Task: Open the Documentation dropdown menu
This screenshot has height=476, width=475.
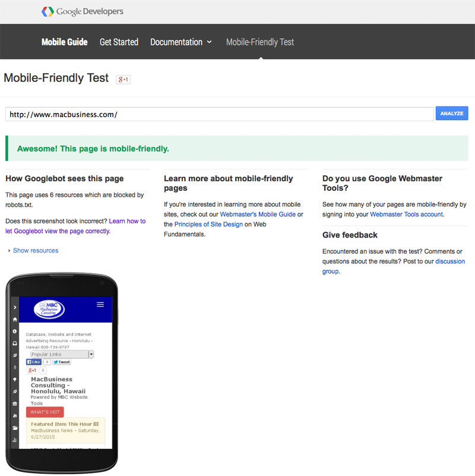Action: (180, 42)
